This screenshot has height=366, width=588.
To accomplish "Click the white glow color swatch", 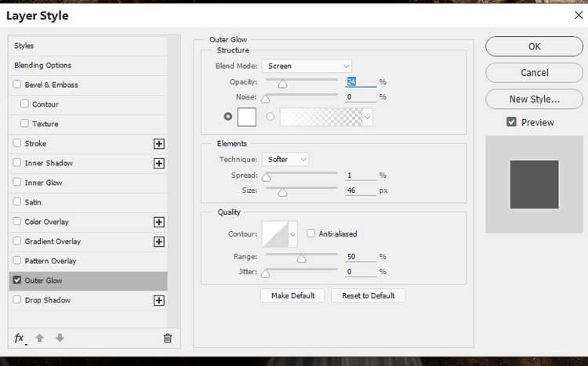I will coord(247,117).
